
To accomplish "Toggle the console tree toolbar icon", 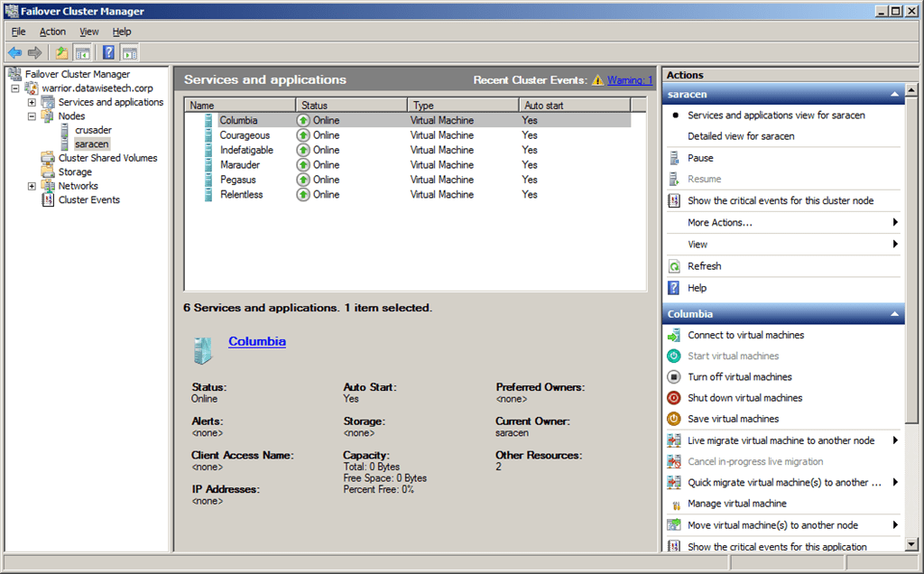I will [x=82, y=53].
